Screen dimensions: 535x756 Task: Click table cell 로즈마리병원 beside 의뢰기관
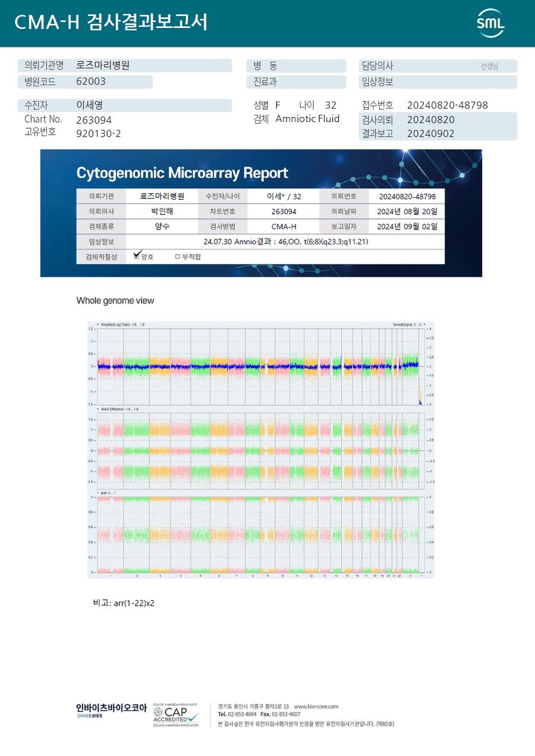pyautogui.click(x=162, y=196)
